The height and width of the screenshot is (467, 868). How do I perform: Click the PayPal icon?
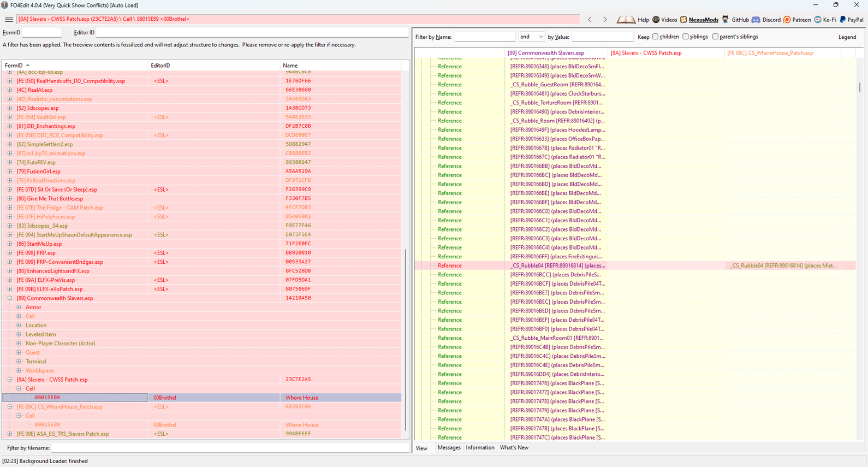[843, 20]
